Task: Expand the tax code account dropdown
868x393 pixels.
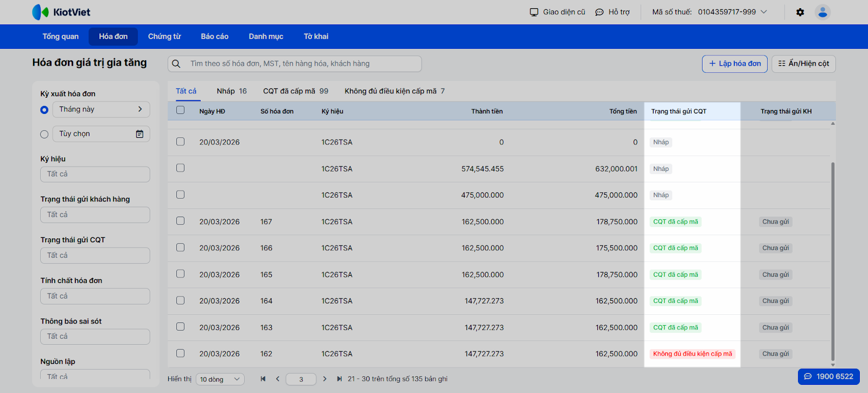Action: [x=764, y=12]
